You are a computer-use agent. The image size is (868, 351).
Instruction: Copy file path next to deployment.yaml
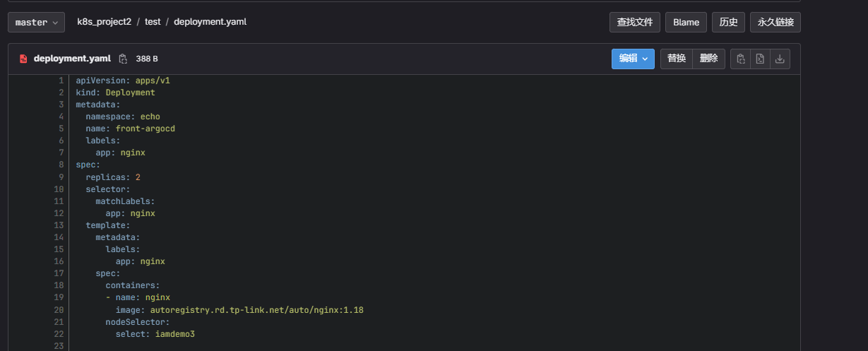124,59
